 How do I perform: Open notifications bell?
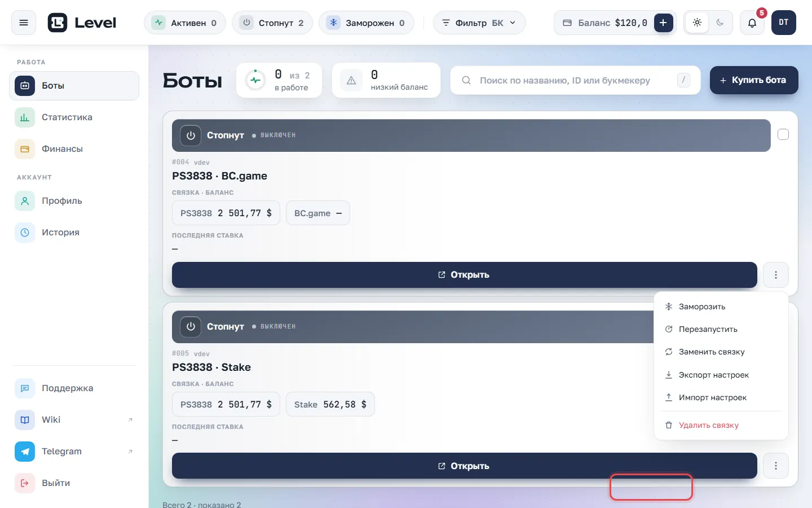click(752, 23)
